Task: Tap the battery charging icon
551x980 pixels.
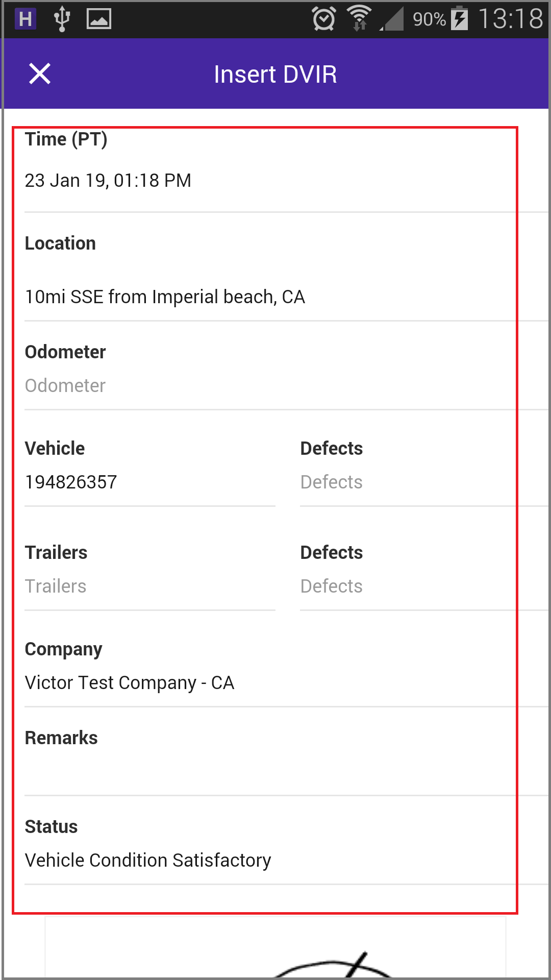Action: coord(460,18)
